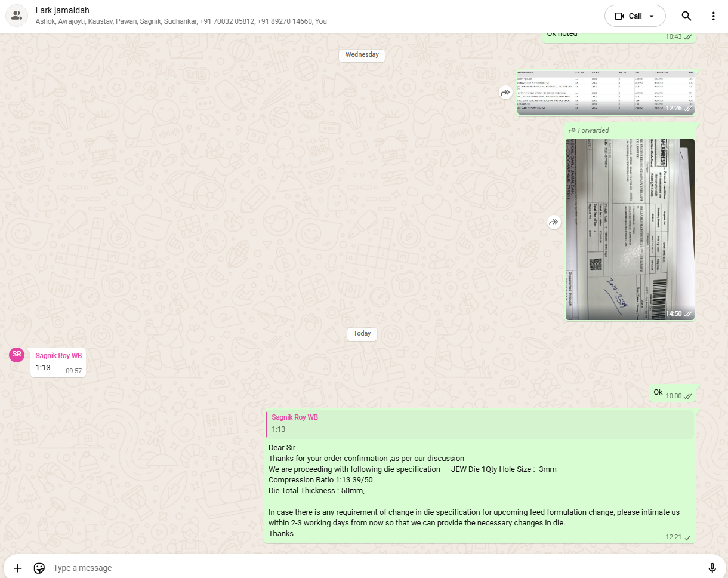
Task: Click the search messages magnifier icon
Action: 686,16
